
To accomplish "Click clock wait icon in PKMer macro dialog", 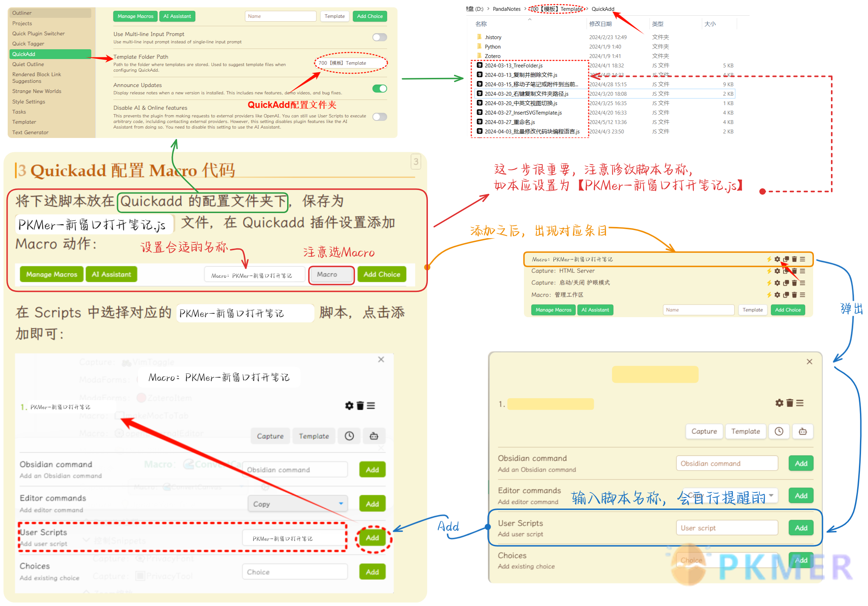I will pos(349,436).
